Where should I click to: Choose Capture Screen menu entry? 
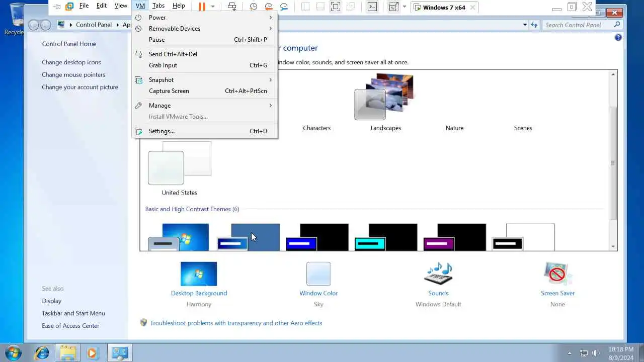(x=204, y=91)
